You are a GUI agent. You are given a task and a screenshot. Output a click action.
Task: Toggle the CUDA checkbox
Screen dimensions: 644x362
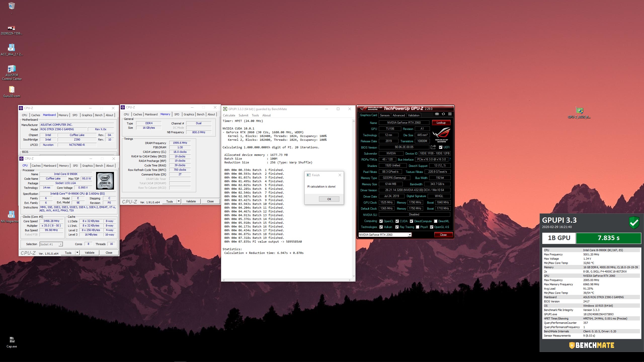click(x=397, y=221)
